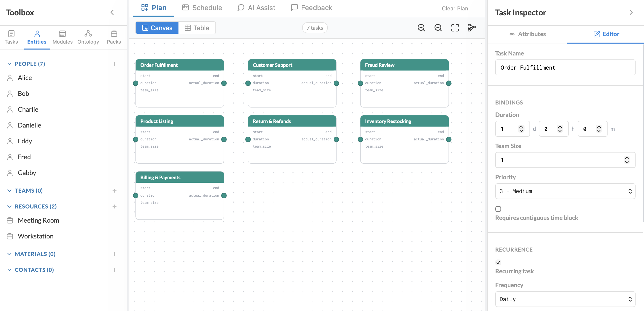Uncheck the Recurring task option
The image size is (644, 311).
(x=498, y=262)
